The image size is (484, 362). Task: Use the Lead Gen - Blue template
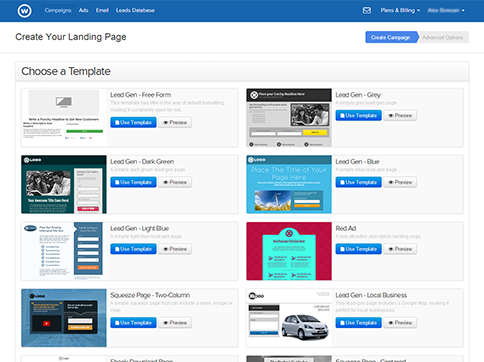click(x=359, y=182)
